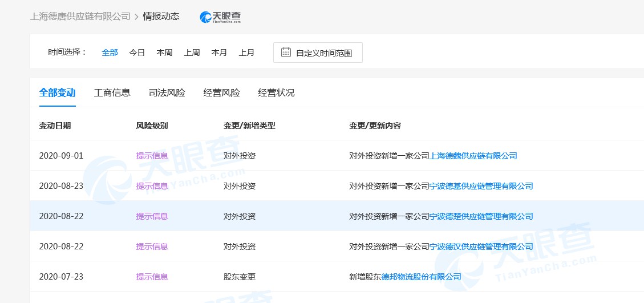Open 宁波德基供应链管理有限公司 link
Image resolution: width=644 pixels, height=303 pixels.
pos(481,186)
